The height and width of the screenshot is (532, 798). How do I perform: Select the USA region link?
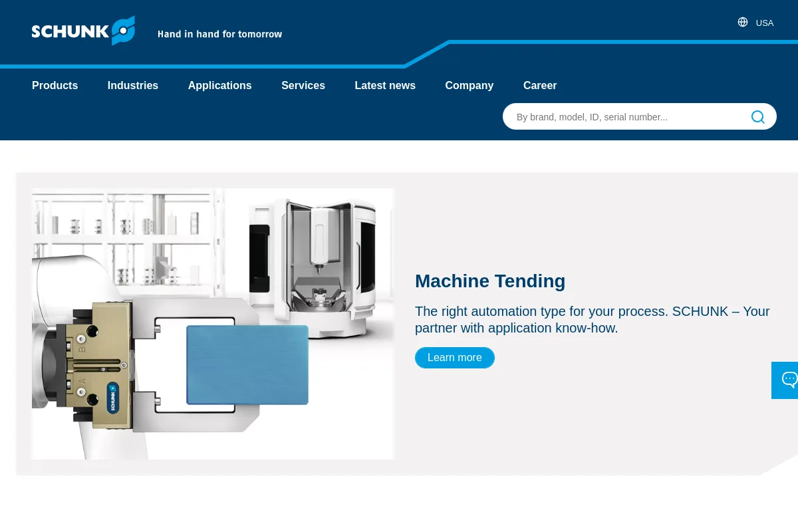point(765,23)
